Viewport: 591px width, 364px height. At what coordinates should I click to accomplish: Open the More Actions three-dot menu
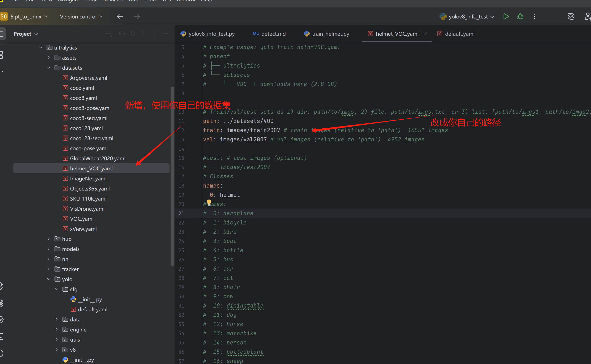click(x=534, y=16)
